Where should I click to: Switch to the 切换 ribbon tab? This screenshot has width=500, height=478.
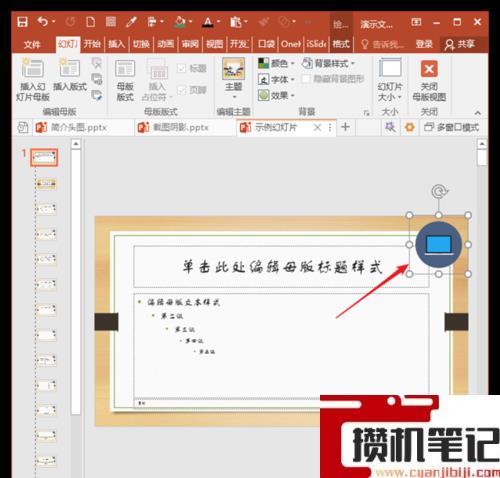click(x=141, y=44)
